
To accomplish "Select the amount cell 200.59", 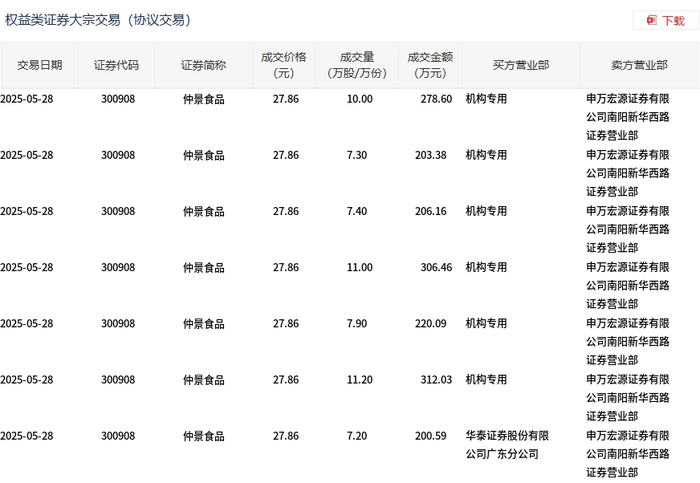I will [430, 436].
